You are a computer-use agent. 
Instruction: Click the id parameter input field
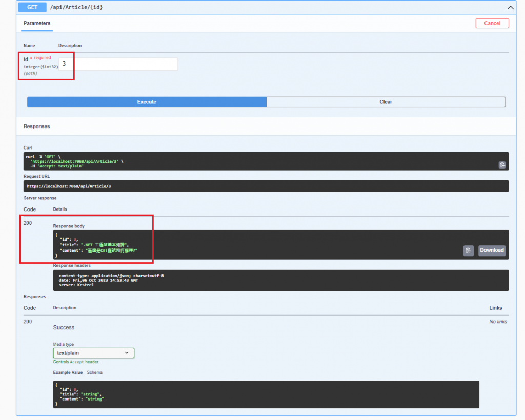click(x=118, y=64)
